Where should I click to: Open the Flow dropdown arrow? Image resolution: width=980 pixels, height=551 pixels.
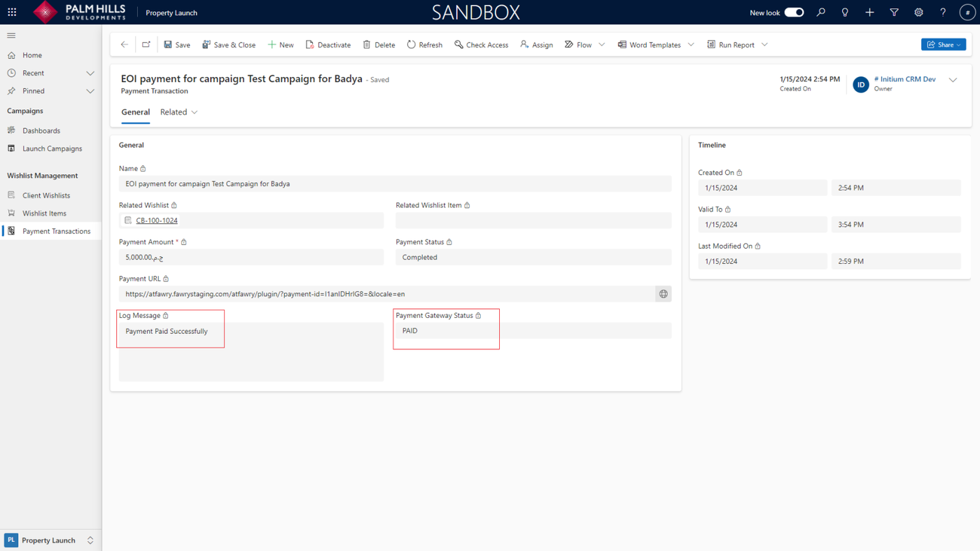tap(602, 45)
